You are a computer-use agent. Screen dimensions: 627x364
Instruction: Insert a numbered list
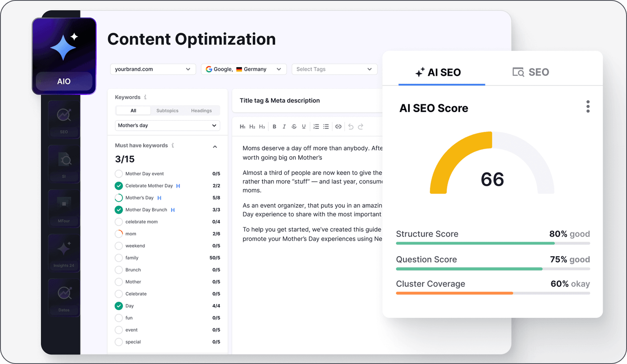click(x=316, y=127)
